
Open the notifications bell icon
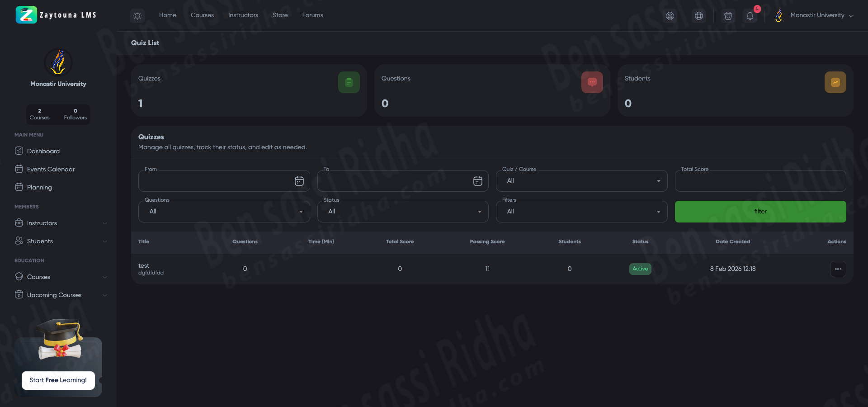750,16
